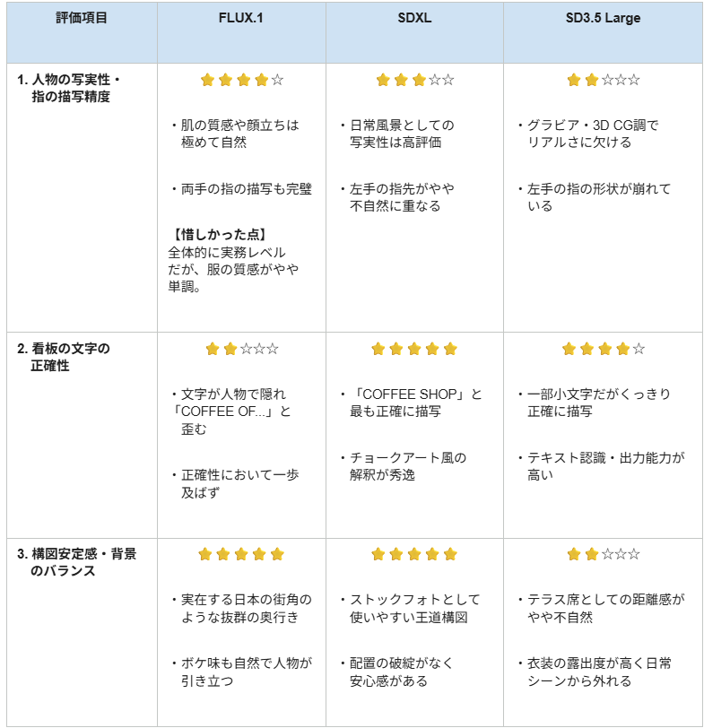Select the 評価項目 header cell
704x728 pixels.
(82, 18)
